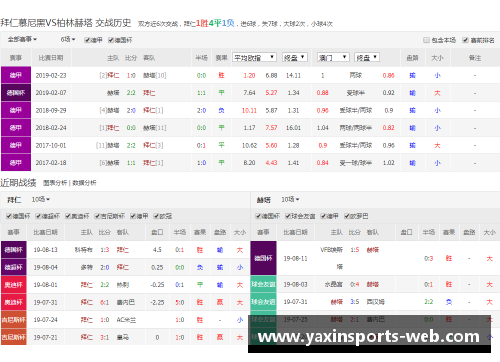Viewport: 500px width, 362px height.
Task: Open the 全部赛事 competition filter dropdown
Action: (x=22, y=39)
